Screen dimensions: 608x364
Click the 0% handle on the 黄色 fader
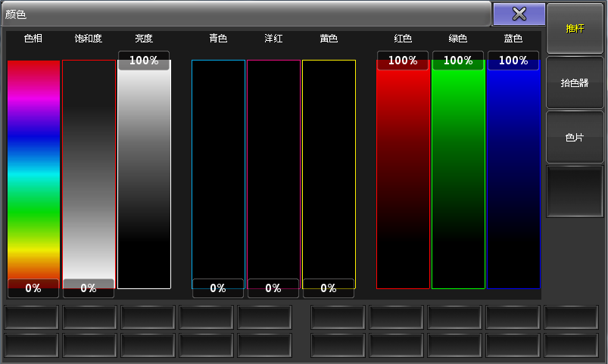[x=329, y=288]
